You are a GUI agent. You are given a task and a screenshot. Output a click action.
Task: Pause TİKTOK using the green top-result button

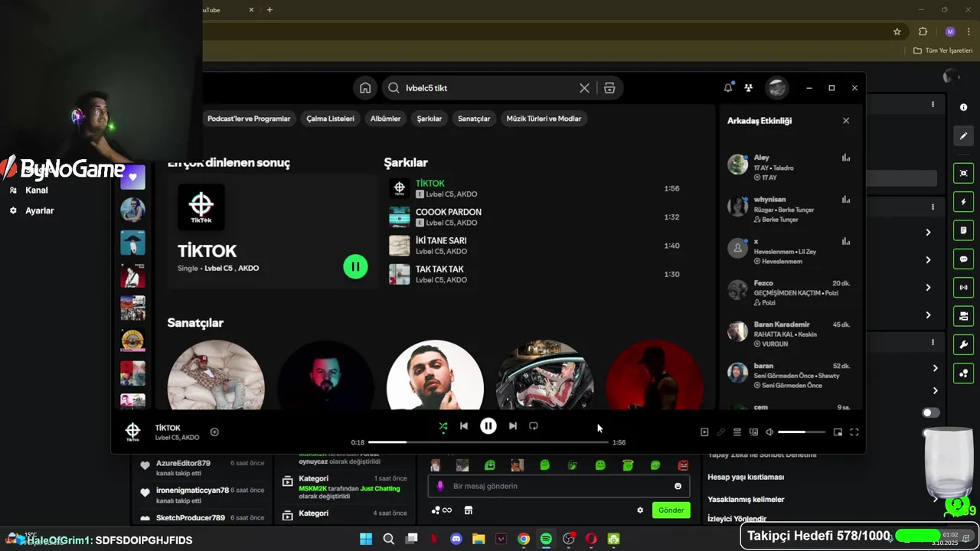click(355, 266)
